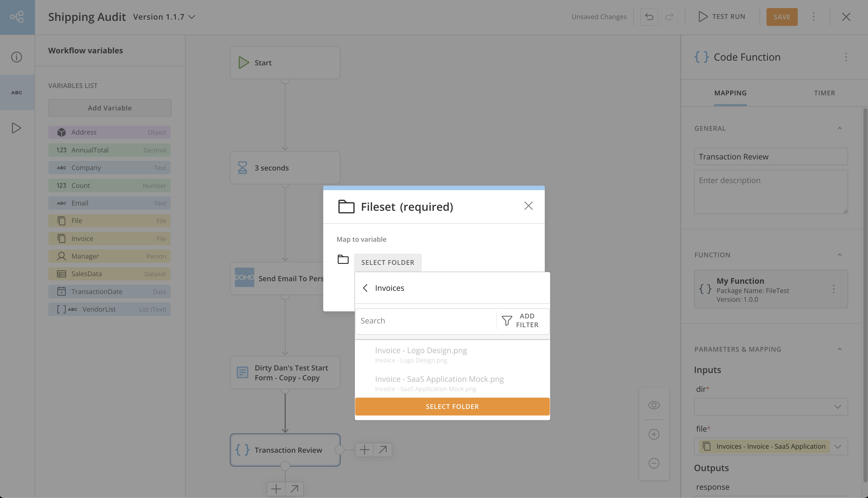This screenshot has height=498, width=868.
Task: Click the undo arrow in top toolbar
Action: click(x=649, y=17)
